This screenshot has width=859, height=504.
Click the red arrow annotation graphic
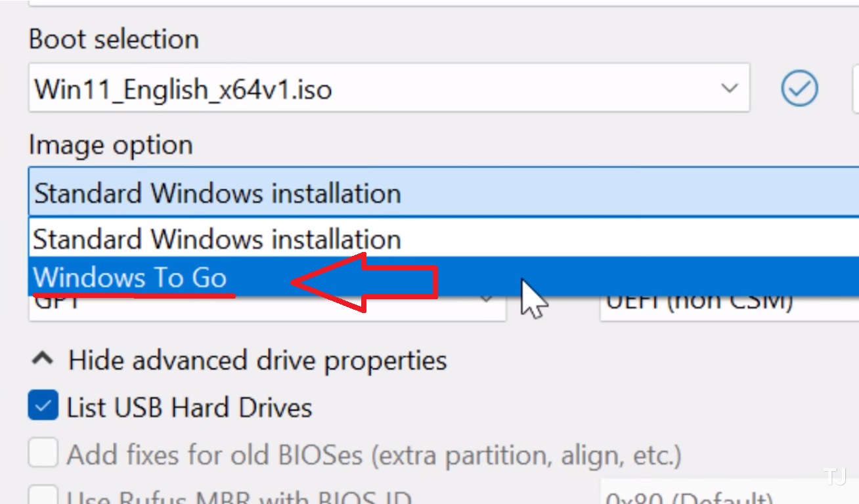coord(364,282)
